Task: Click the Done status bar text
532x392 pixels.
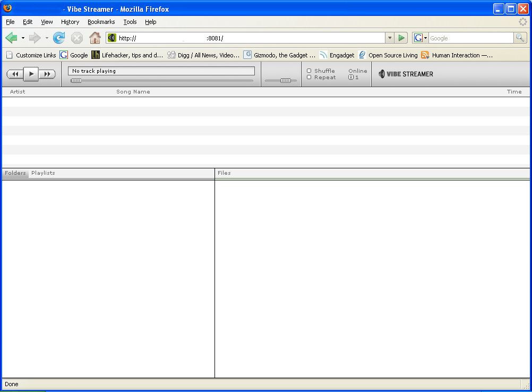Action: pyautogui.click(x=12, y=384)
